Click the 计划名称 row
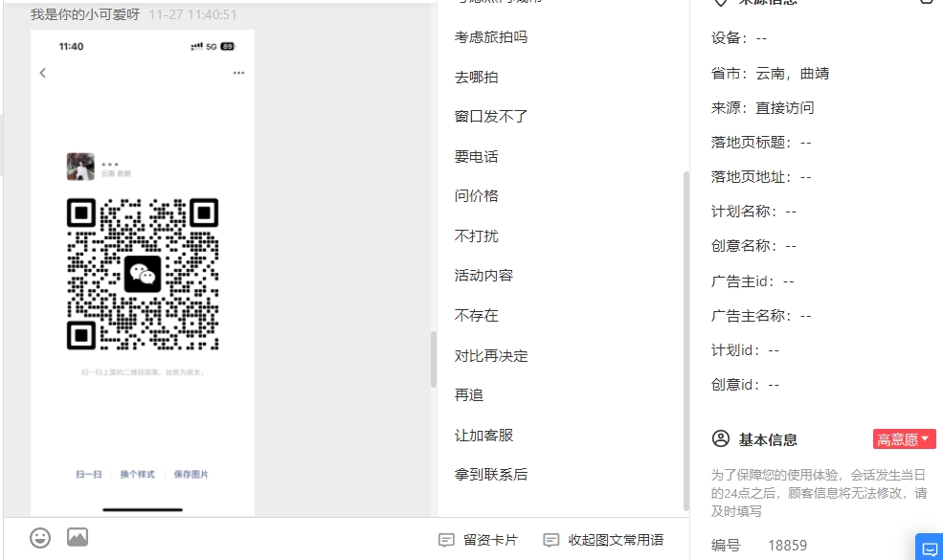 pyautogui.click(x=753, y=212)
